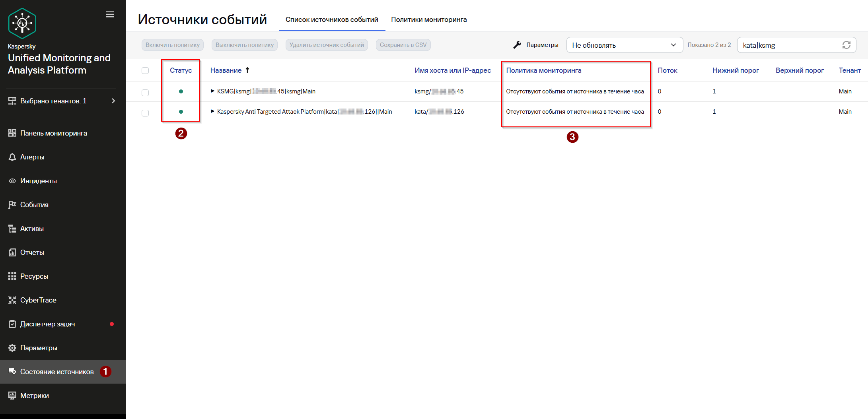The image size is (868, 419).
Task: Sort by the Тенант column header
Action: tap(850, 70)
